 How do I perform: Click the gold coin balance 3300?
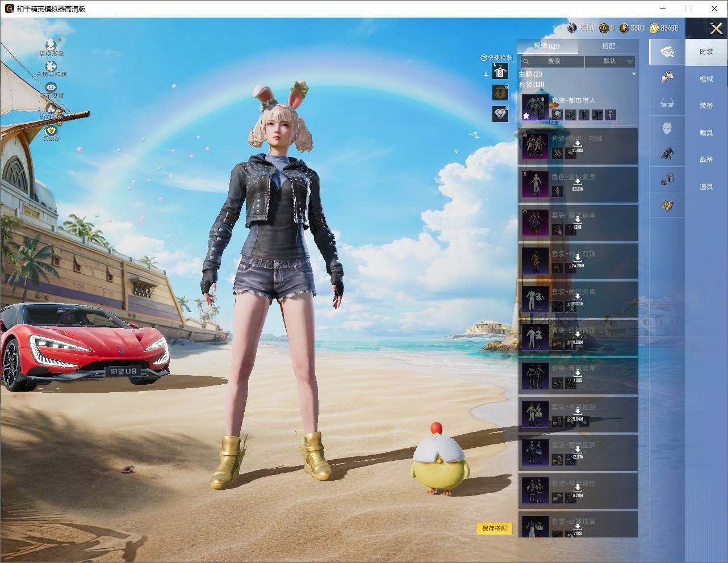tap(631, 28)
